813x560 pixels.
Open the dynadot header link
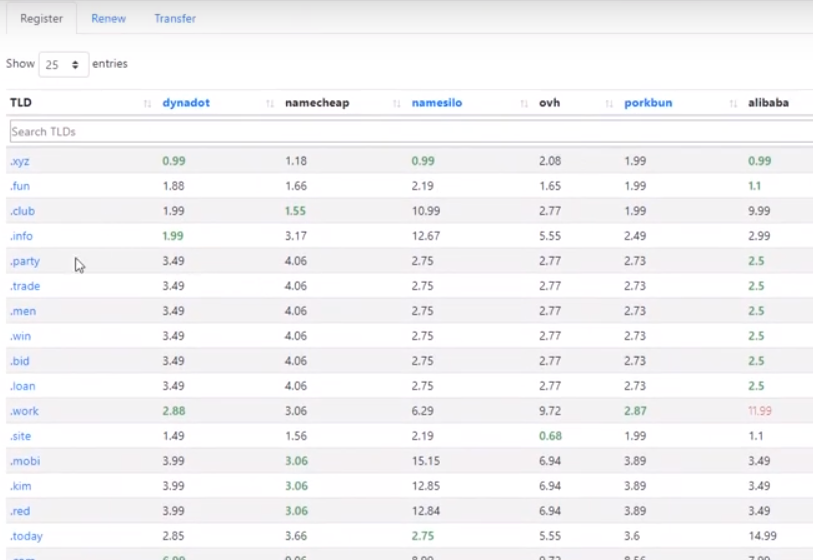coord(186,103)
